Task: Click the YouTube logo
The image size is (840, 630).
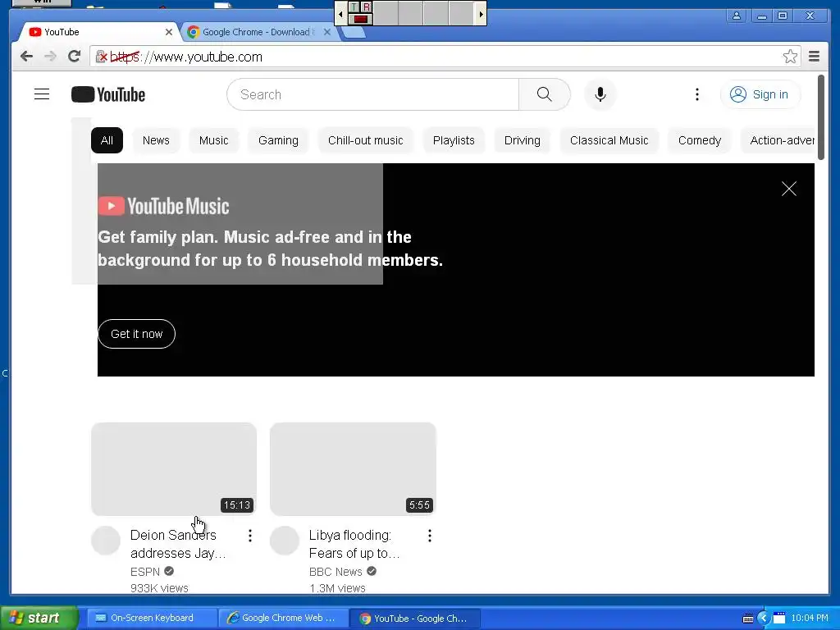Action: point(108,95)
